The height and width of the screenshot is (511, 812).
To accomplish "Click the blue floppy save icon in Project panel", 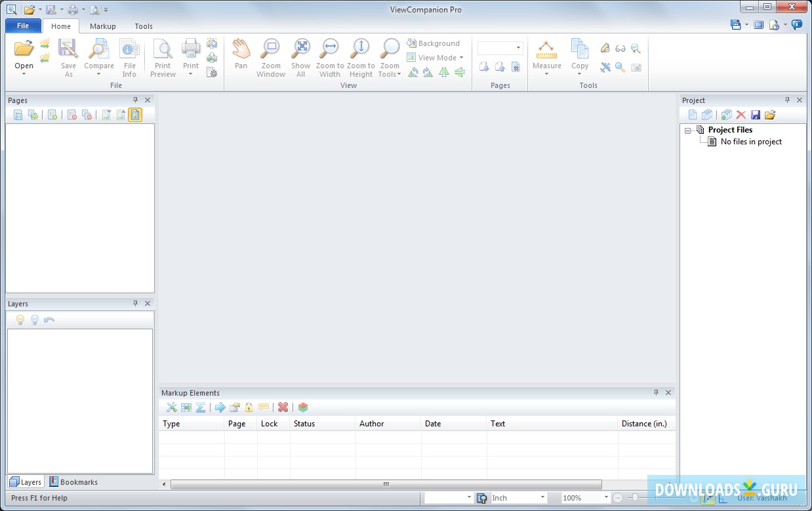I will pos(756,115).
